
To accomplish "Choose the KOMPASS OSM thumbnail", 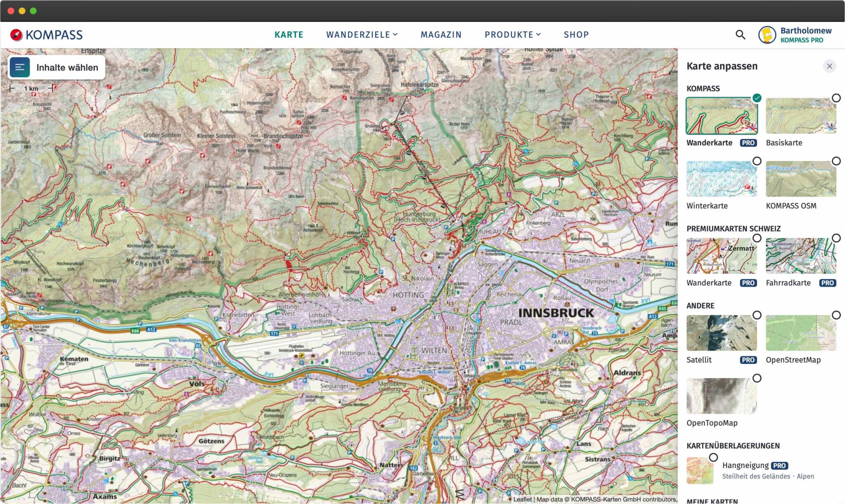I will pyautogui.click(x=801, y=179).
